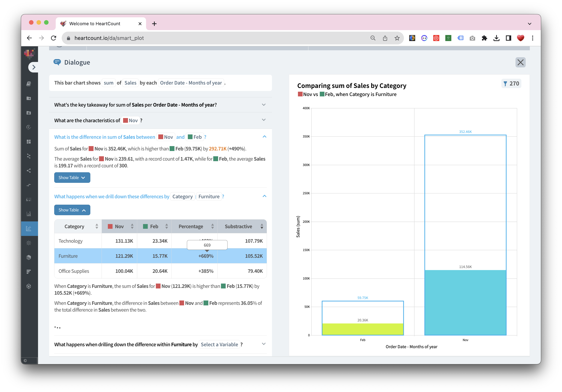Click the branching path icon in the sidebar
The width and height of the screenshot is (562, 392).
click(29, 156)
